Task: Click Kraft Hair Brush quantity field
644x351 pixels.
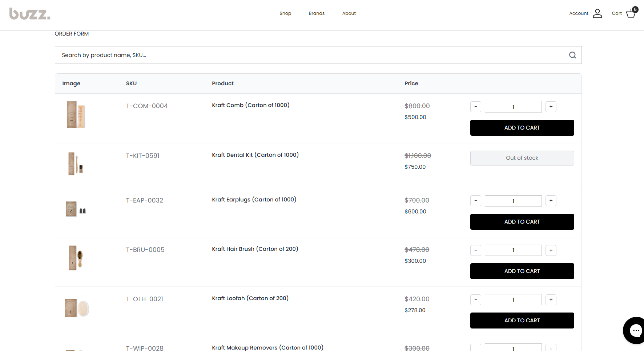Action: coord(513,250)
